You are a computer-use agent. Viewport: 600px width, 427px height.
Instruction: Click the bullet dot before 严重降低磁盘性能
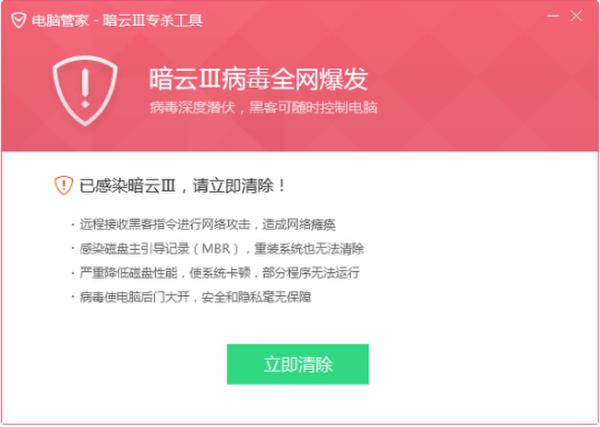click(x=73, y=273)
